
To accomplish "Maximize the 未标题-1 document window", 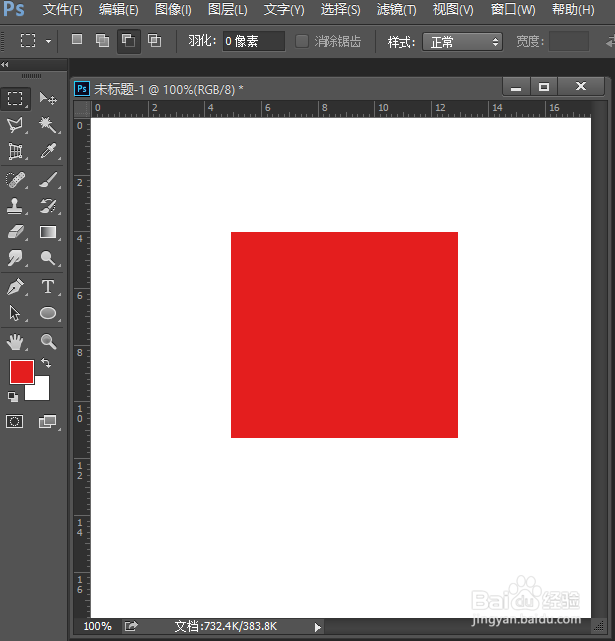I will 544,87.
